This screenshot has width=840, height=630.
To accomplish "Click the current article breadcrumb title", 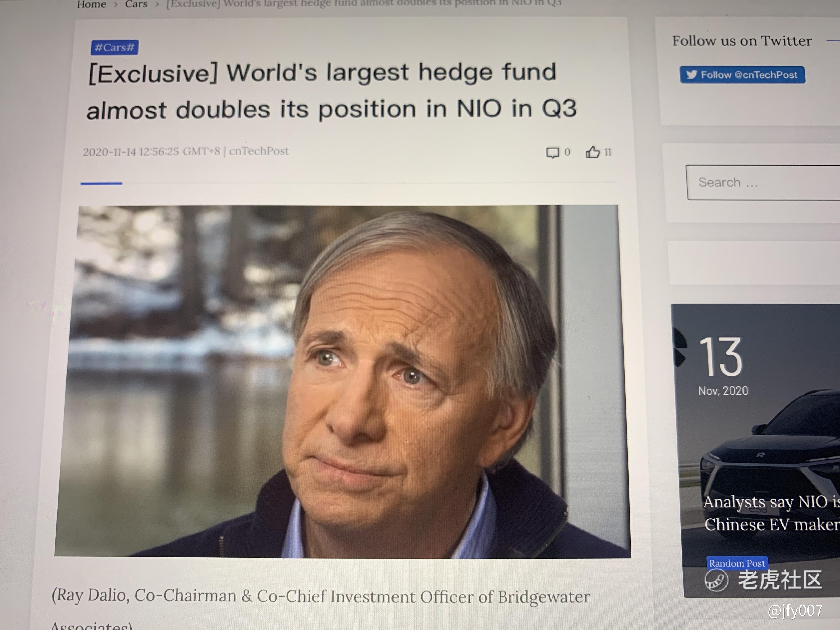I will [x=364, y=3].
